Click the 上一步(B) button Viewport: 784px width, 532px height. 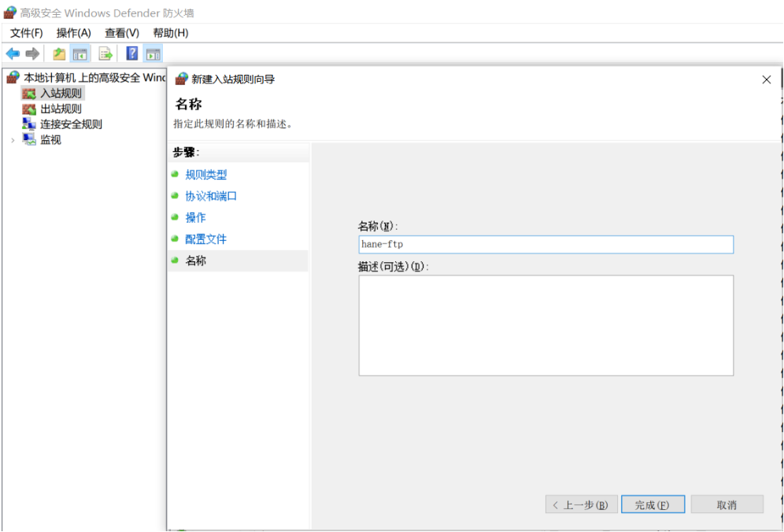coord(582,504)
